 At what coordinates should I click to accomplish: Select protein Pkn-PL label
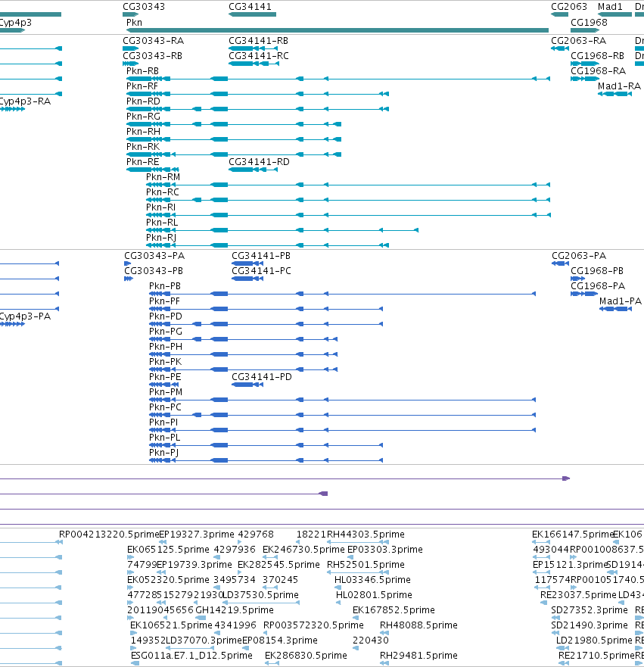164,438
